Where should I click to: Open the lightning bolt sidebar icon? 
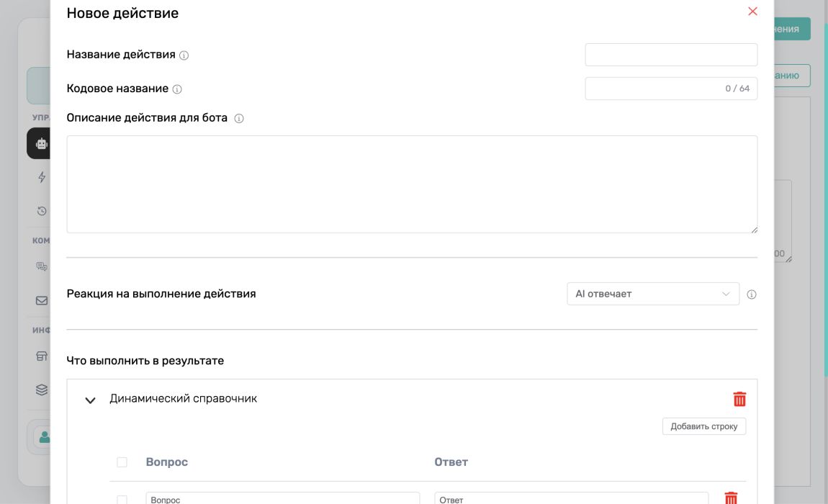tap(42, 177)
